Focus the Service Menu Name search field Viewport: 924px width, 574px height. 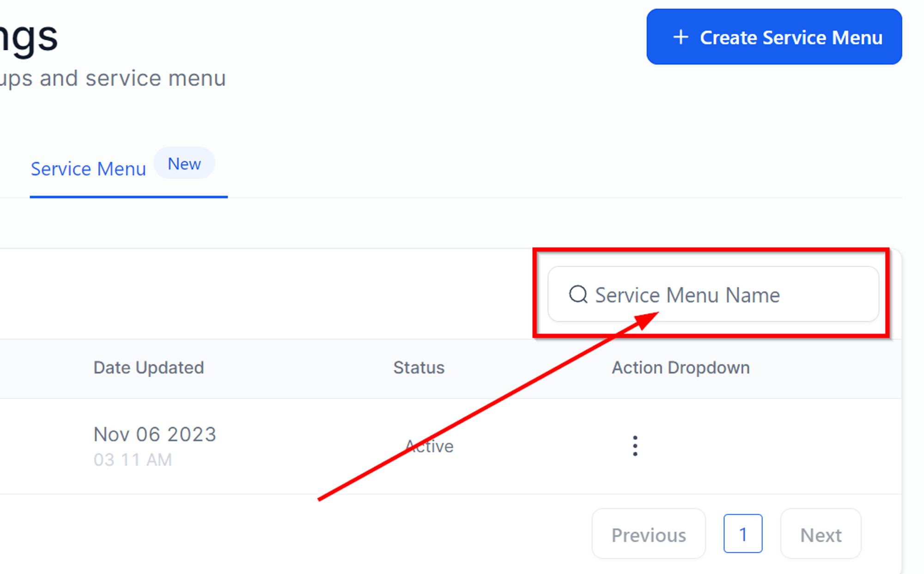(713, 294)
